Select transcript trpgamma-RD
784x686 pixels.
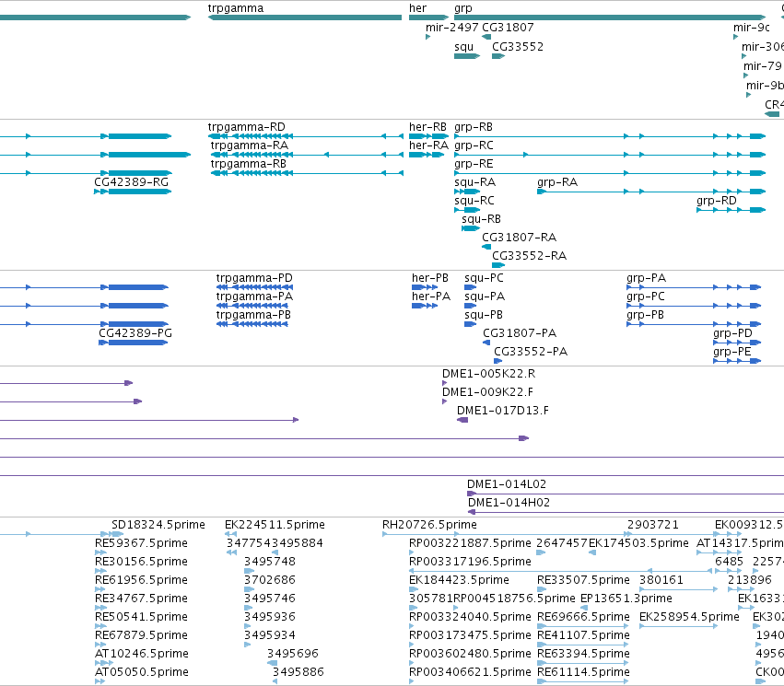(306, 136)
